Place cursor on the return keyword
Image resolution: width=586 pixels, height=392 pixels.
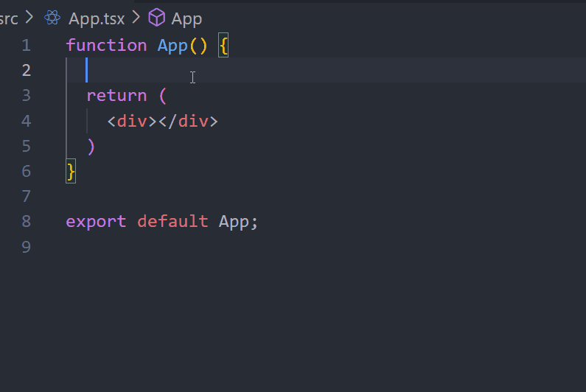tap(116, 96)
